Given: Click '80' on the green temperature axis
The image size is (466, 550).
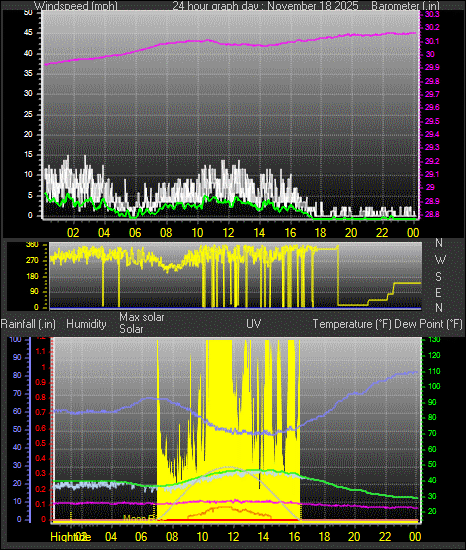Looking at the screenshot, I should coord(432,417).
